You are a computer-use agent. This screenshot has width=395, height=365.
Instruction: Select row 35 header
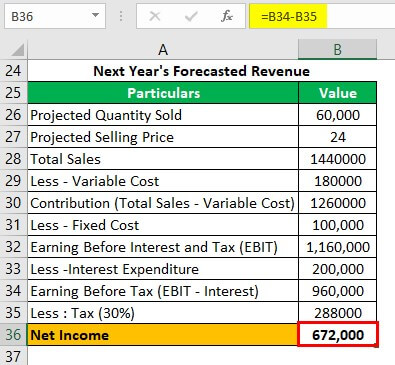click(x=13, y=313)
